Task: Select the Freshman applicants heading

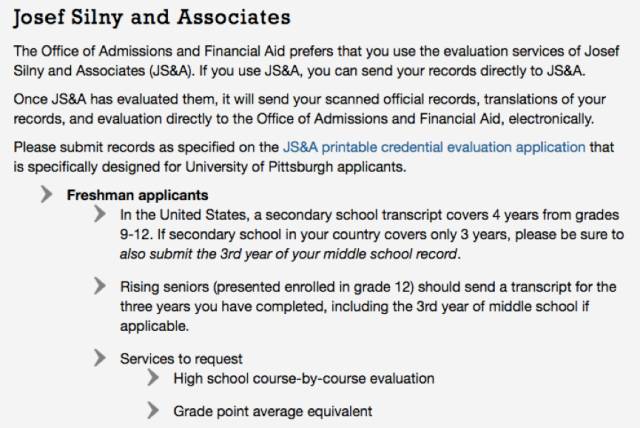Action: tap(138, 195)
